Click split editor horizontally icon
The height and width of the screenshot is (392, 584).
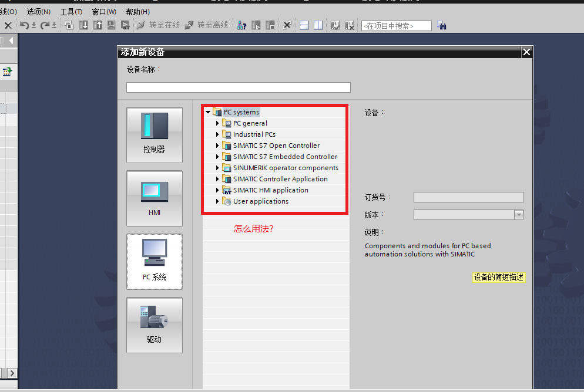pos(304,25)
